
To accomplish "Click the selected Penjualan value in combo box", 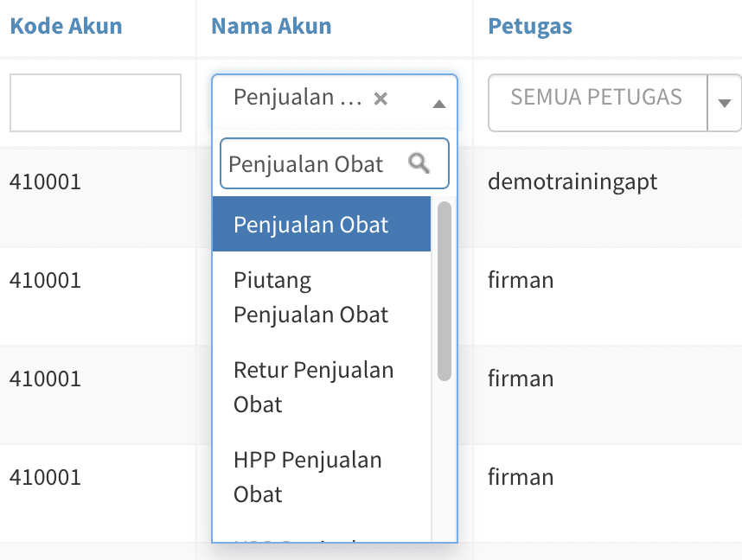I will pyautogui.click(x=297, y=98).
